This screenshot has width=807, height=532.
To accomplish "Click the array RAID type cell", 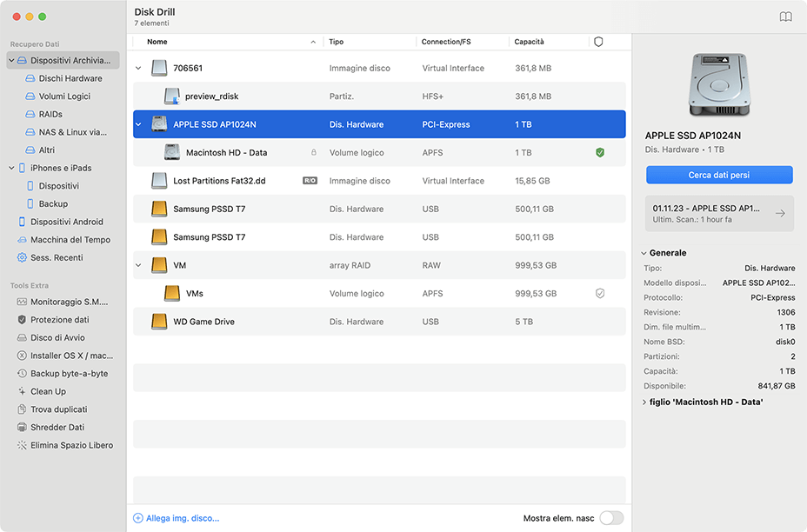I will point(350,265).
